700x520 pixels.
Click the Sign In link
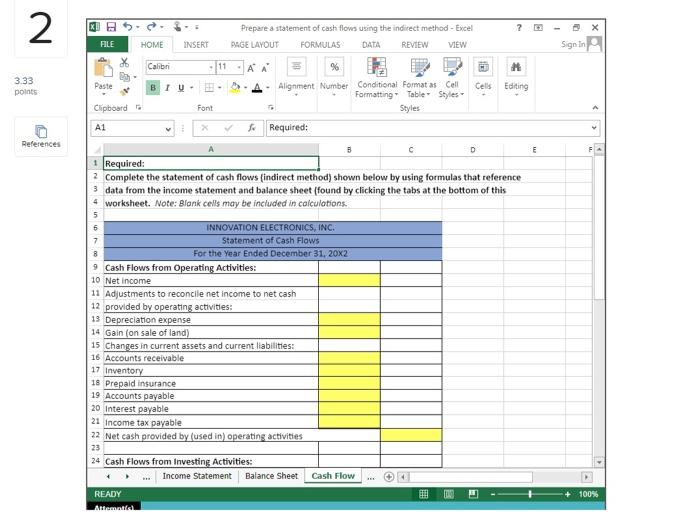pyautogui.click(x=573, y=44)
